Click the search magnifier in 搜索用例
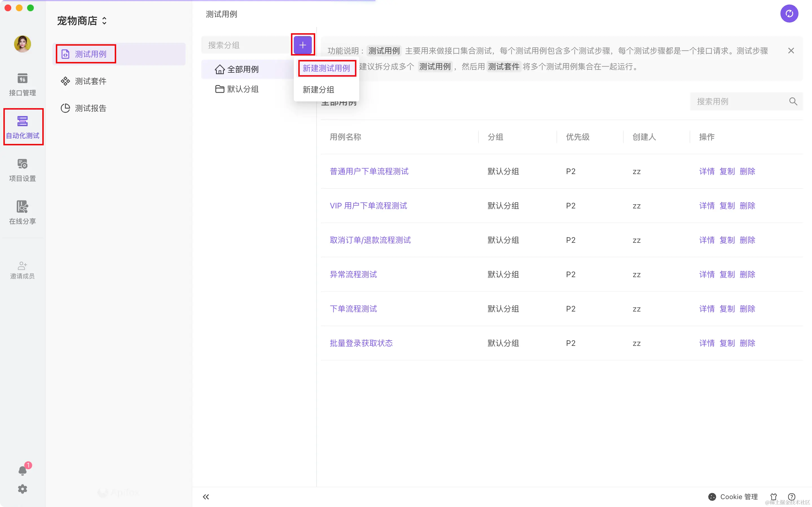Viewport: 812px width, 507px height. click(793, 101)
